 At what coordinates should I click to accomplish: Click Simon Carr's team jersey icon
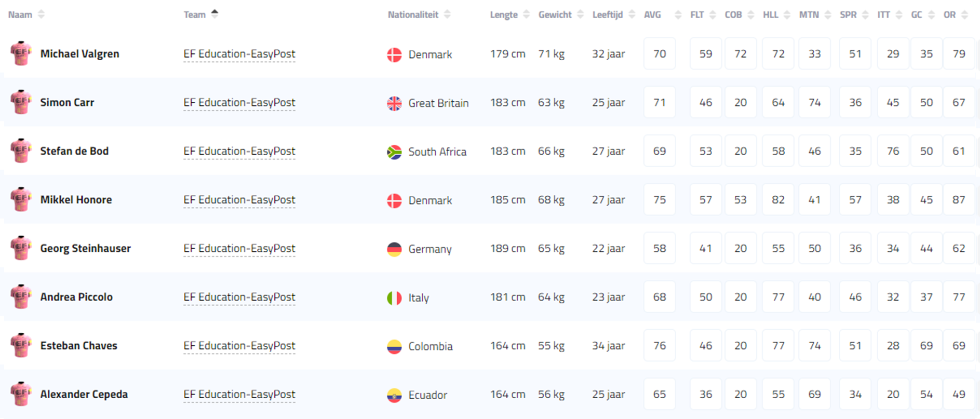tap(21, 102)
